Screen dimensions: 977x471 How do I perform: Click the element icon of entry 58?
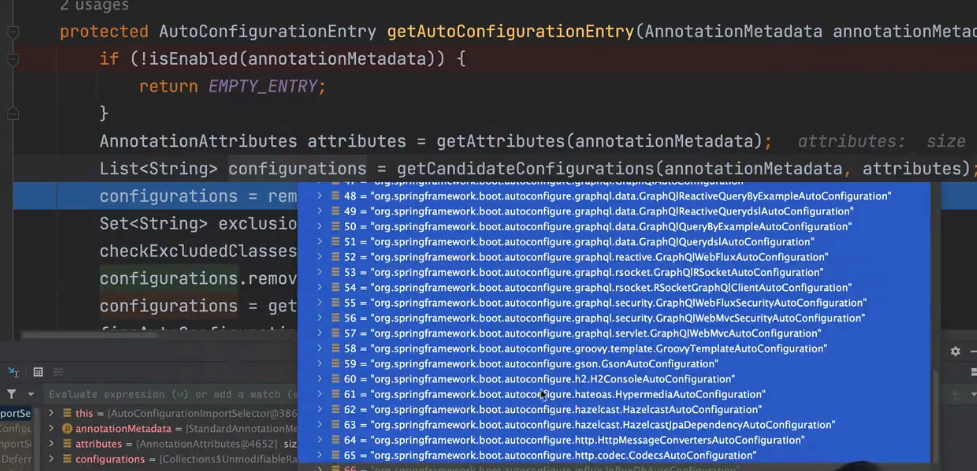335,348
